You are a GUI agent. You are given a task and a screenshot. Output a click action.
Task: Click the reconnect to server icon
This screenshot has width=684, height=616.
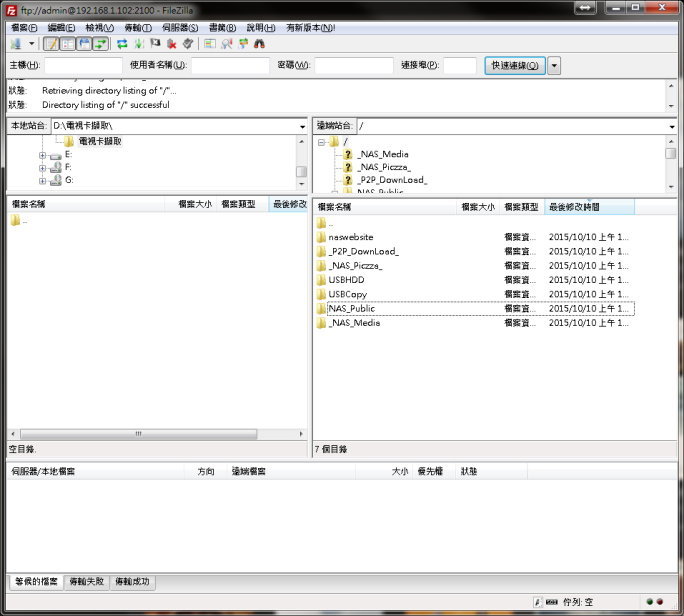coord(188,44)
